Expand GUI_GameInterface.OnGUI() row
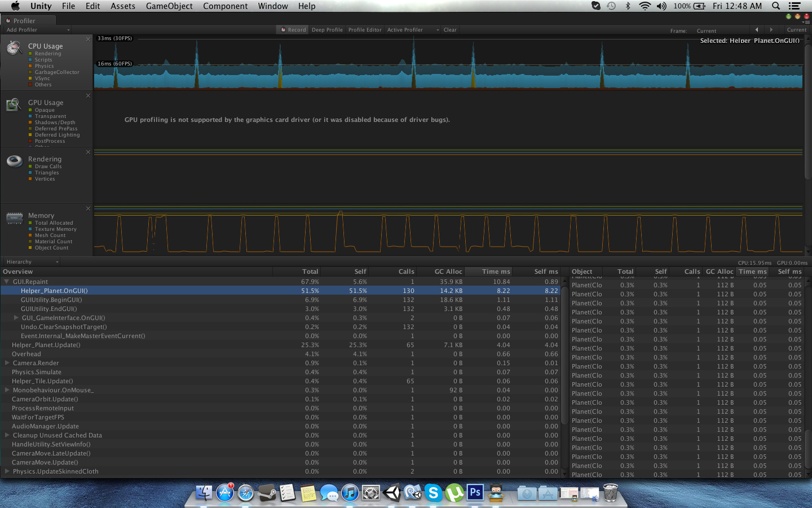812x508 pixels. coord(16,318)
